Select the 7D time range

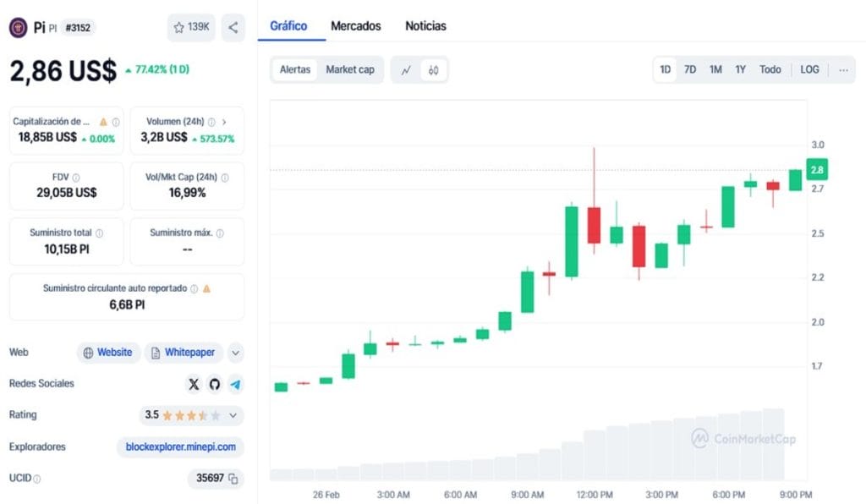[x=690, y=69]
